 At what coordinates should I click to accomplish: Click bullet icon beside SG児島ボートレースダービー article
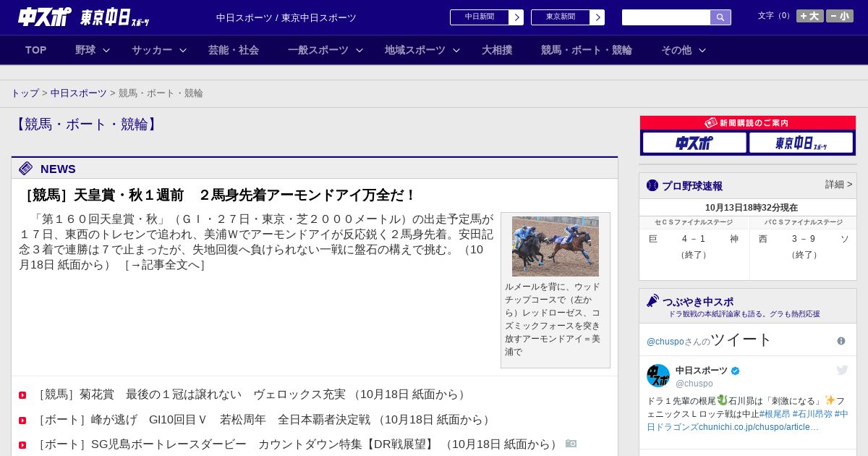[22, 445]
